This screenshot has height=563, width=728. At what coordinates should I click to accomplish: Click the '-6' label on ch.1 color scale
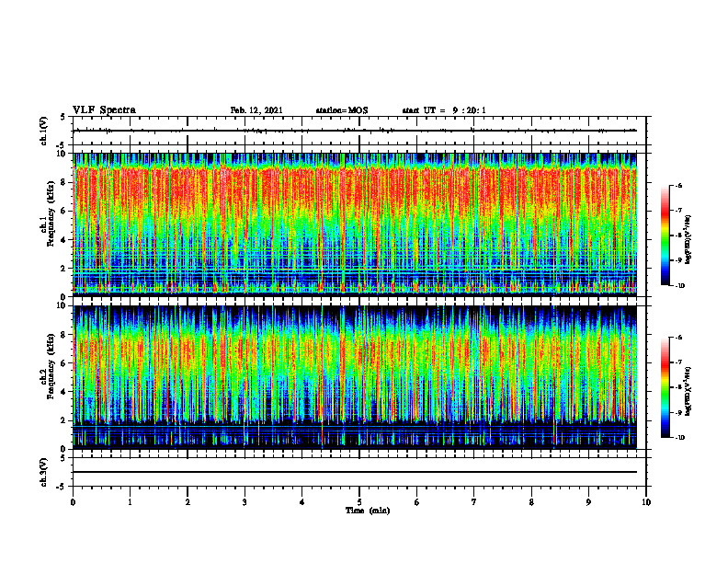click(679, 186)
